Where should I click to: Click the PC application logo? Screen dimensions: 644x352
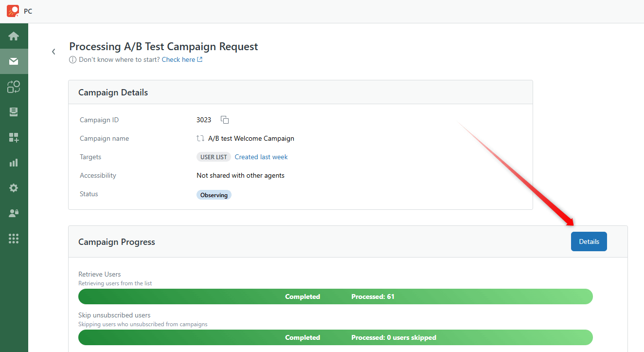point(13,11)
